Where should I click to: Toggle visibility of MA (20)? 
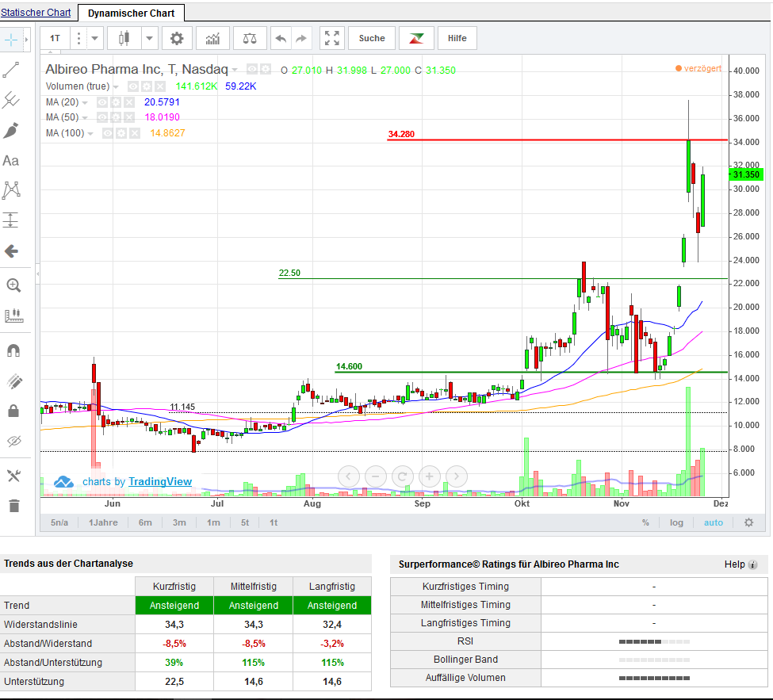point(102,102)
